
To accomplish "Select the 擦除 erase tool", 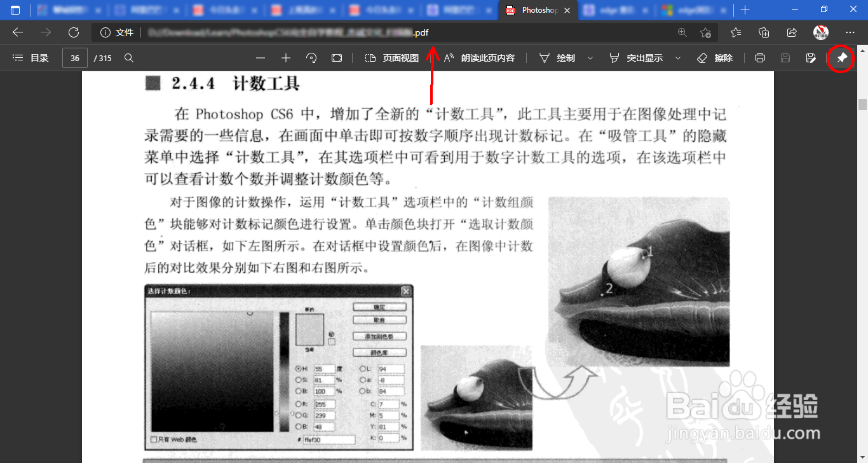I will click(x=715, y=58).
